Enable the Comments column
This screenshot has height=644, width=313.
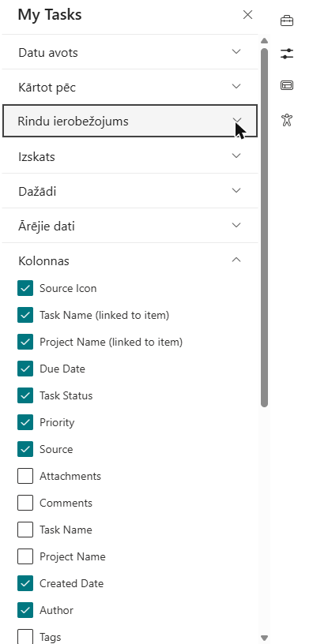(x=25, y=503)
